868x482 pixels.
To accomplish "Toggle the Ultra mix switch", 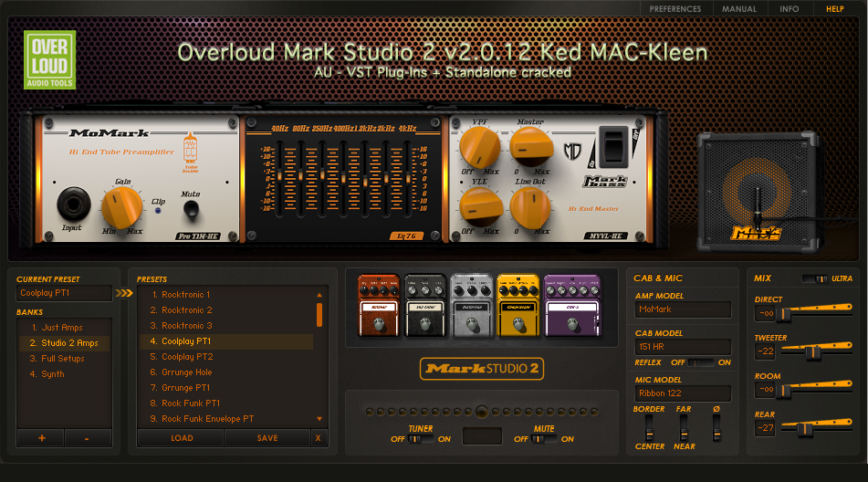I will coord(815,278).
